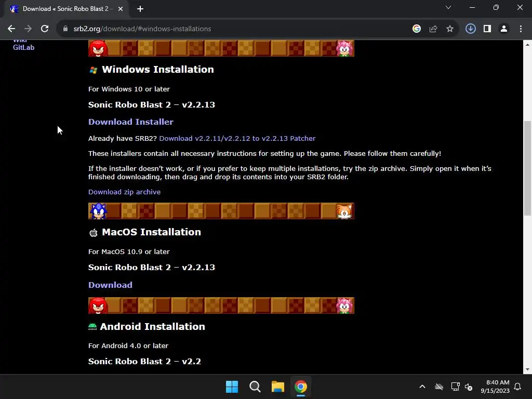Screen dimensions: 532x399
Task: Open the Windows Start menu
Action: [x=232, y=387]
